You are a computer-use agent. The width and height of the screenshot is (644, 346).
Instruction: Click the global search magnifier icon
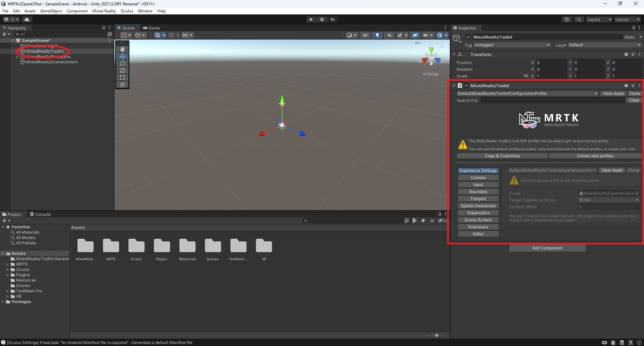(579, 19)
